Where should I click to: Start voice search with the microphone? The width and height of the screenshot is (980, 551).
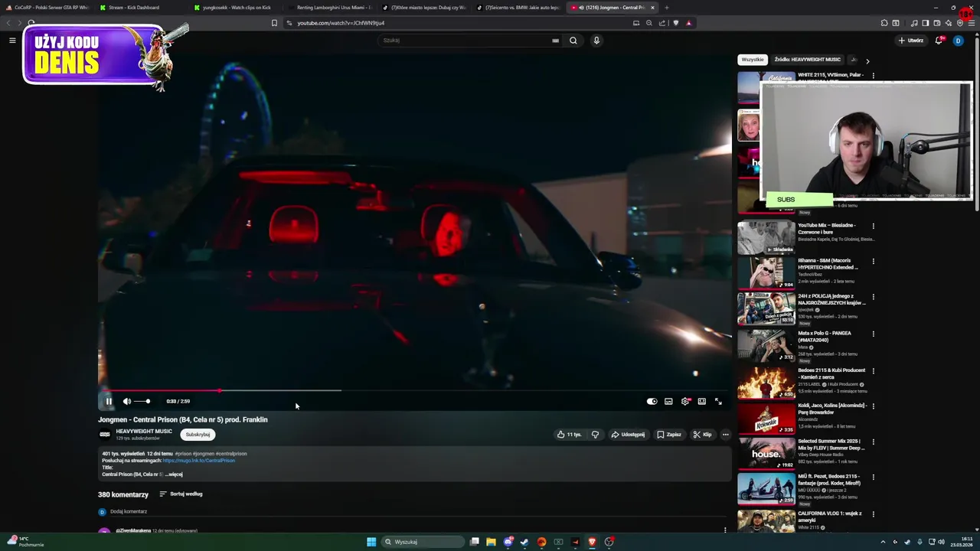point(596,41)
